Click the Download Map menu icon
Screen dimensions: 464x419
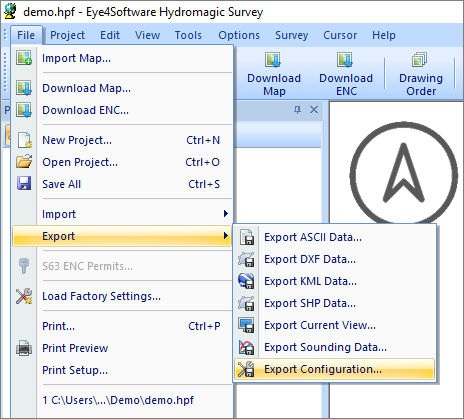click(24, 88)
